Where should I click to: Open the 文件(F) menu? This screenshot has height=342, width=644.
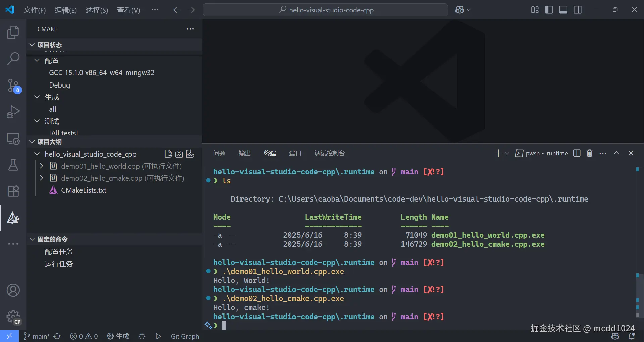(35, 10)
